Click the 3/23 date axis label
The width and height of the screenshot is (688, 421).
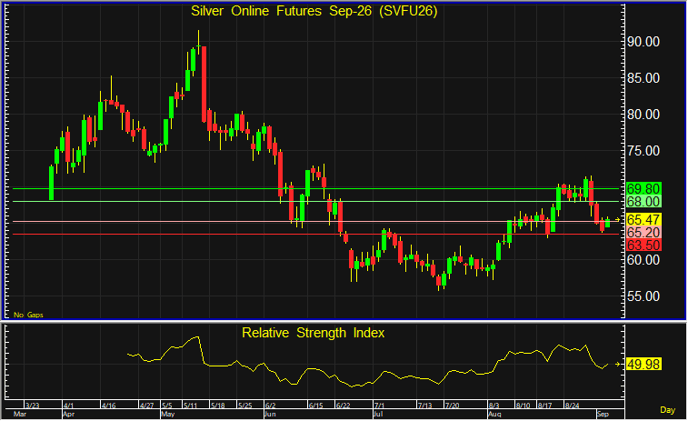coord(32,405)
